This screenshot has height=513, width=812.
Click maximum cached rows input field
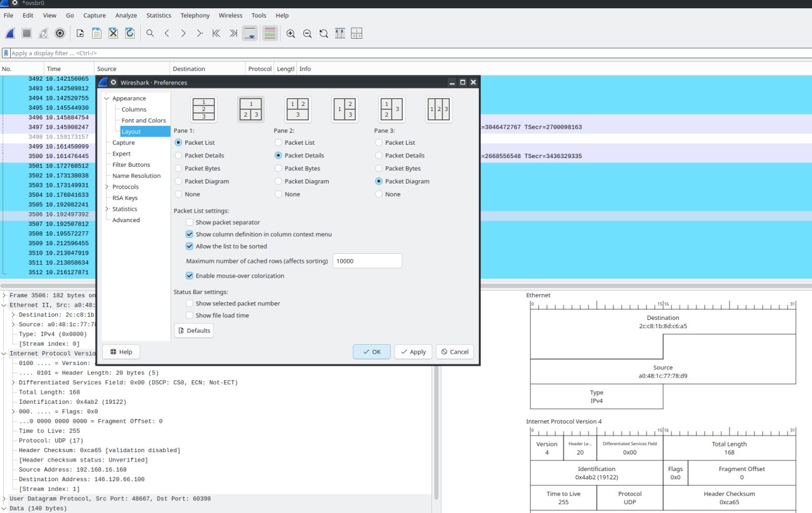[x=367, y=261]
